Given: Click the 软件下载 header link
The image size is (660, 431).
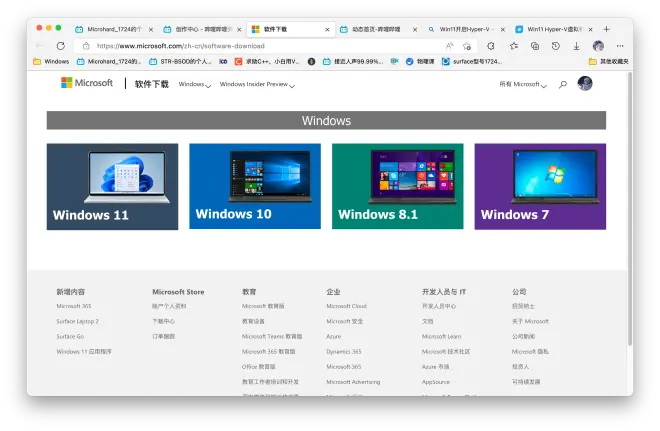Looking at the screenshot, I should 152,84.
